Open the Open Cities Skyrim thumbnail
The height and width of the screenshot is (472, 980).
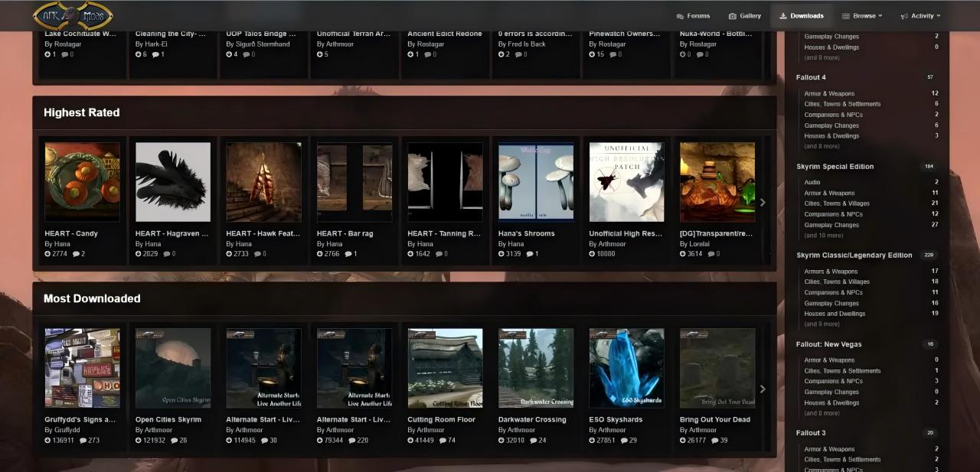point(173,368)
